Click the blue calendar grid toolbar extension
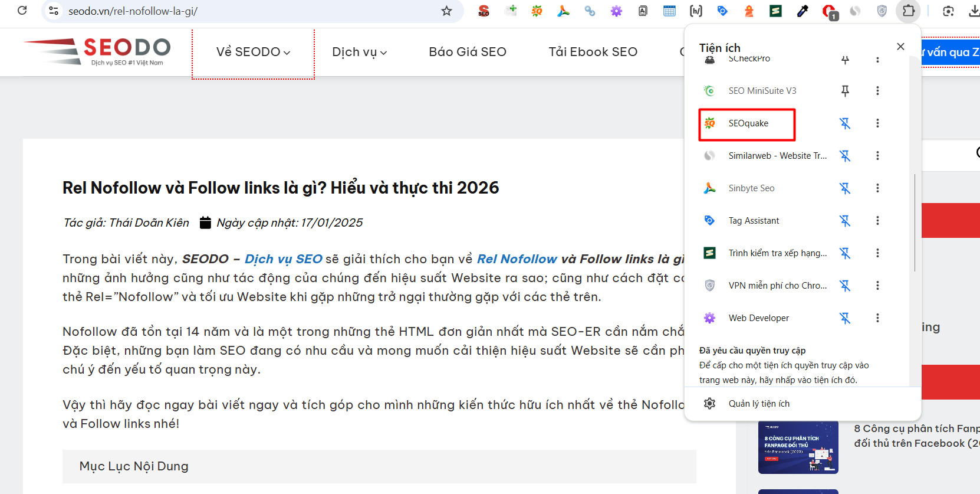Image resolution: width=980 pixels, height=494 pixels. pos(669,11)
